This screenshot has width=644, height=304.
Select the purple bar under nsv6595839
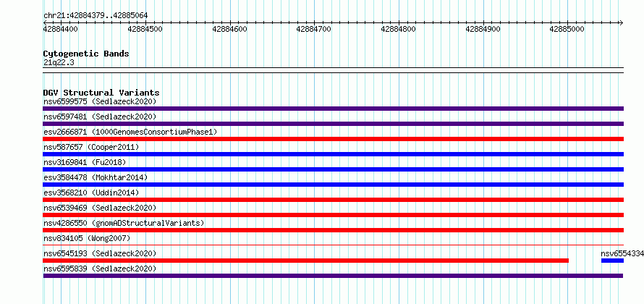pos(333,276)
